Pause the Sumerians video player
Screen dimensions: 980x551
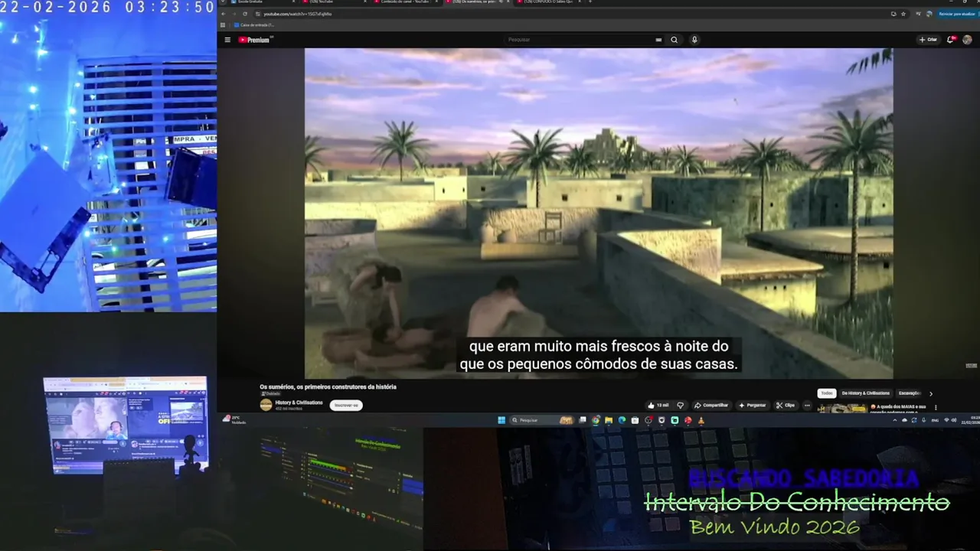point(599,213)
